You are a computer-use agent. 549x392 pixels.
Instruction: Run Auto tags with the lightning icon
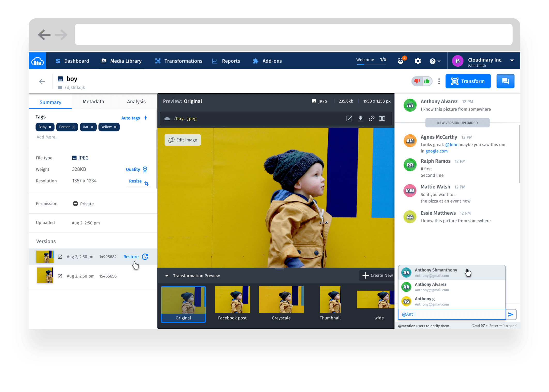point(145,118)
